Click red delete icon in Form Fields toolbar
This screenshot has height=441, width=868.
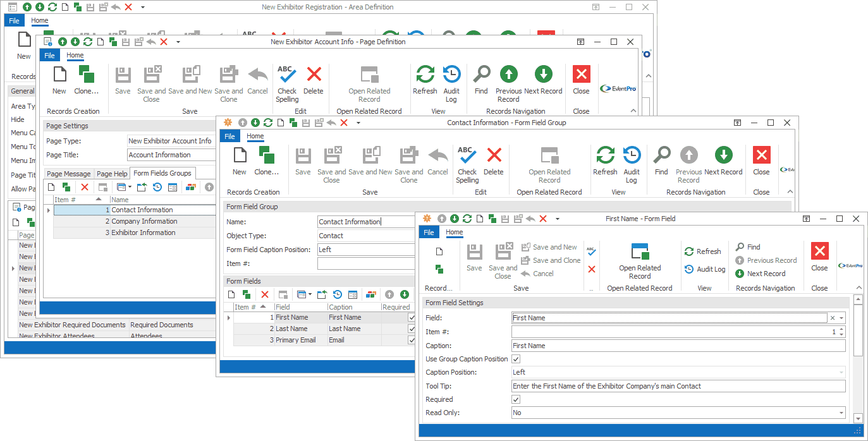click(265, 294)
